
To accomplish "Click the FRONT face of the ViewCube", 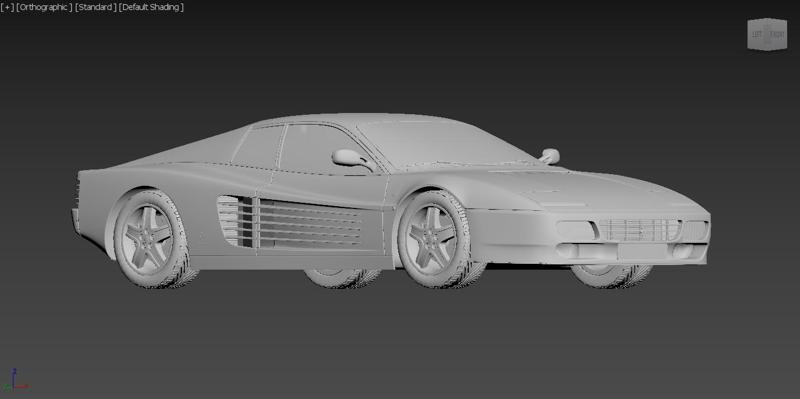I will pyautogui.click(x=777, y=35).
